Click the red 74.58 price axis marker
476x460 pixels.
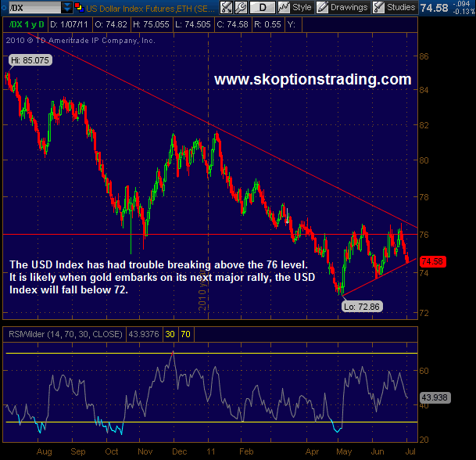[431, 261]
